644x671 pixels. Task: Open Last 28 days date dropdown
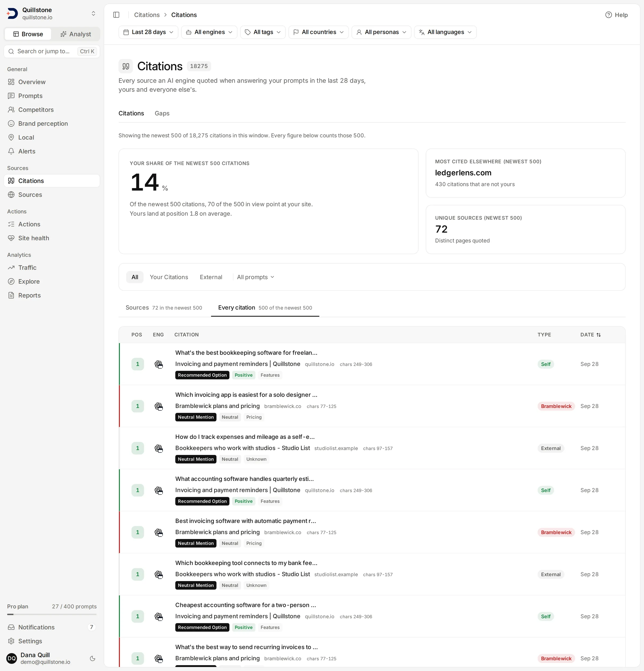(148, 32)
